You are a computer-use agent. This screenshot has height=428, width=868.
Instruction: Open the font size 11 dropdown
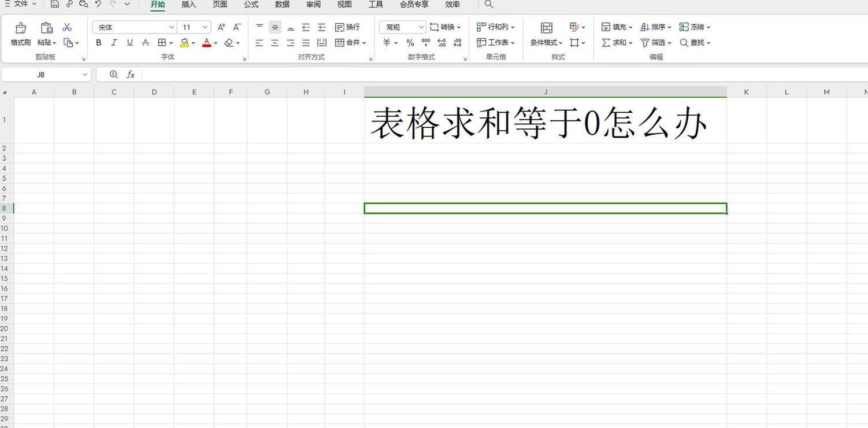(x=205, y=27)
